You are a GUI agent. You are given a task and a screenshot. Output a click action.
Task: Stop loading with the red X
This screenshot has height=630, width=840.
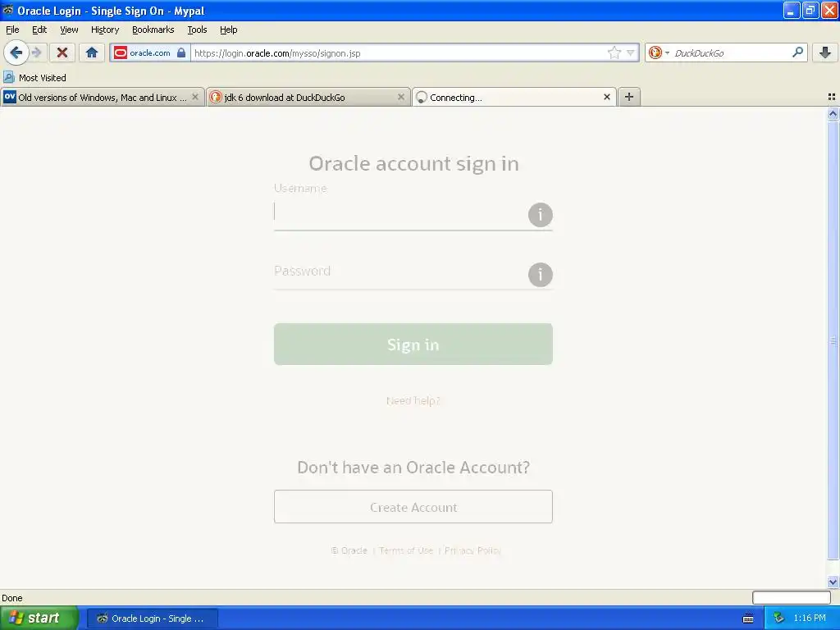click(62, 52)
